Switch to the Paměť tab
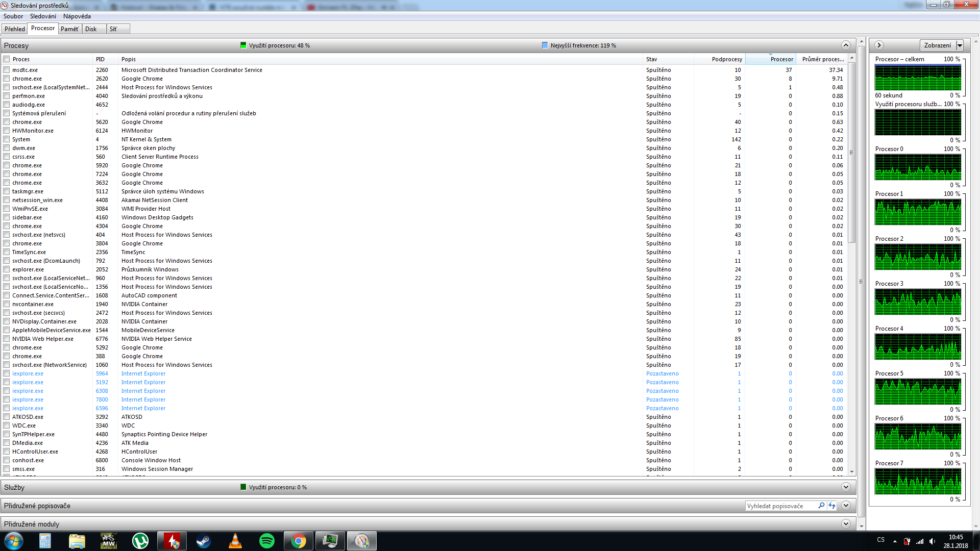 (x=69, y=29)
